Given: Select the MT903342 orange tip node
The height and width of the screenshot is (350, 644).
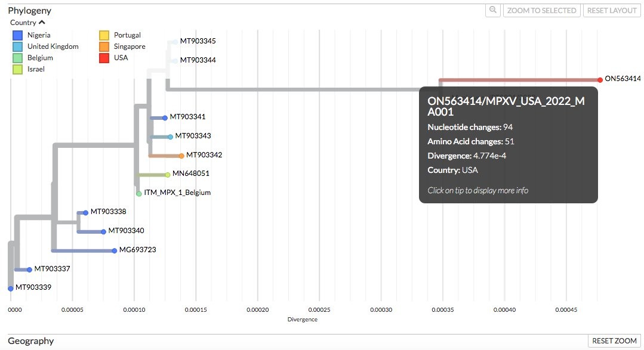Looking at the screenshot, I should point(181,156).
